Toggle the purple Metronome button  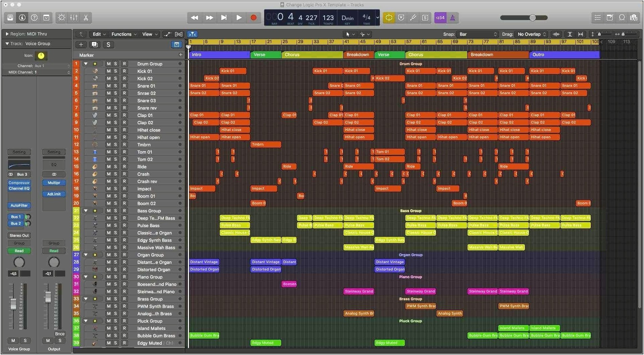click(x=452, y=18)
